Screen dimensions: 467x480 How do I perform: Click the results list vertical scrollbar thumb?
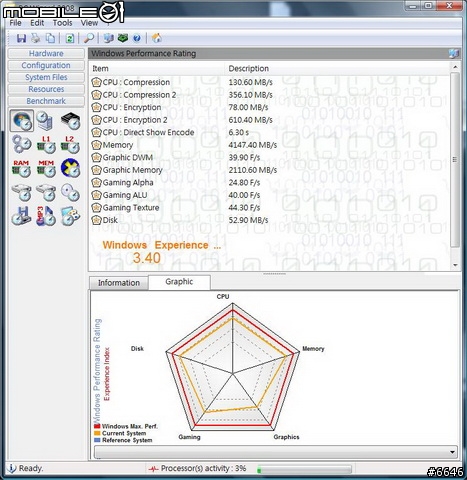(x=455, y=160)
